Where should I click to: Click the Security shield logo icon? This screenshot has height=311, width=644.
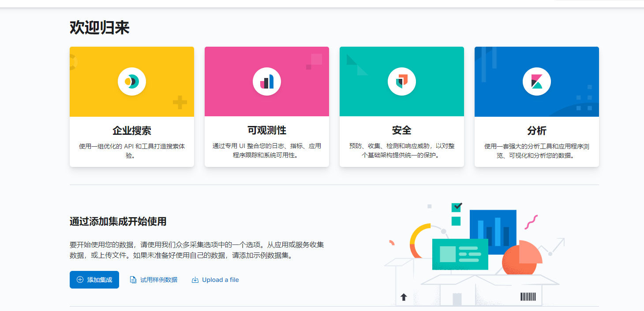pyautogui.click(x=402, y=81)
